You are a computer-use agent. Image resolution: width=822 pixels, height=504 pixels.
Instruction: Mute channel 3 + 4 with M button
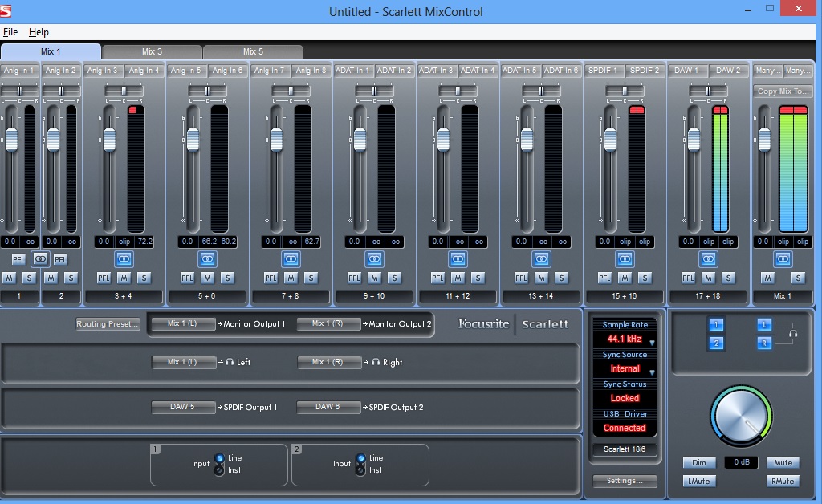[124, 278]
